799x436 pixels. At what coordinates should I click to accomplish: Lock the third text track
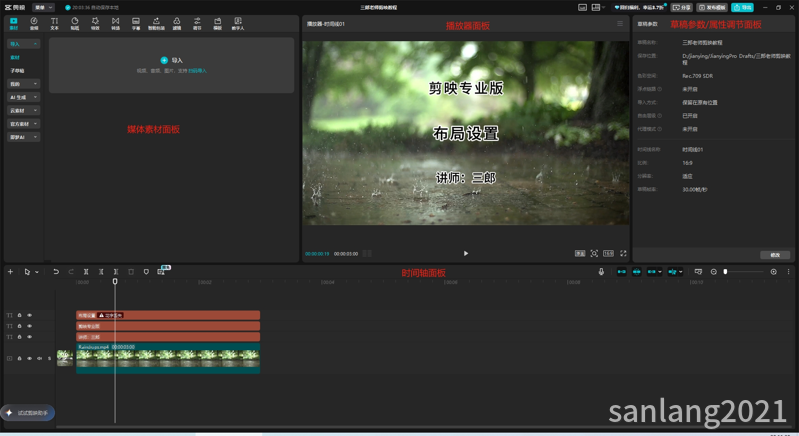pyautogui.click(x=19, y=337)
